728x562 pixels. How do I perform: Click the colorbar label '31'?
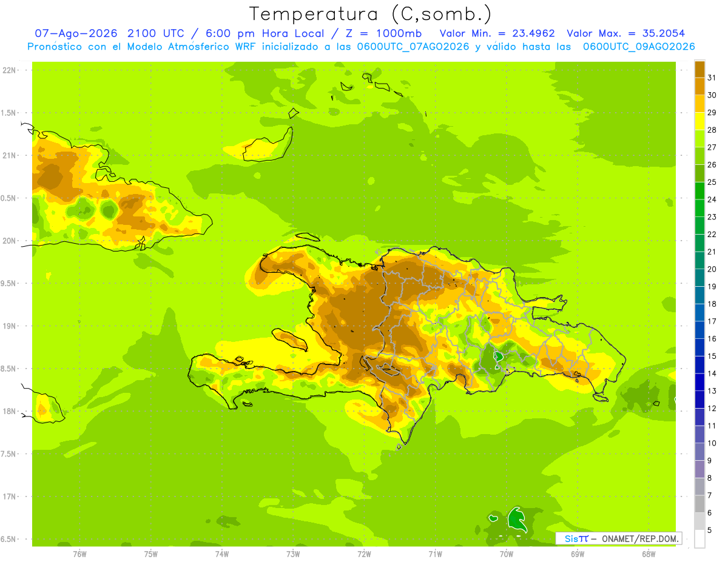click(712, 78)
